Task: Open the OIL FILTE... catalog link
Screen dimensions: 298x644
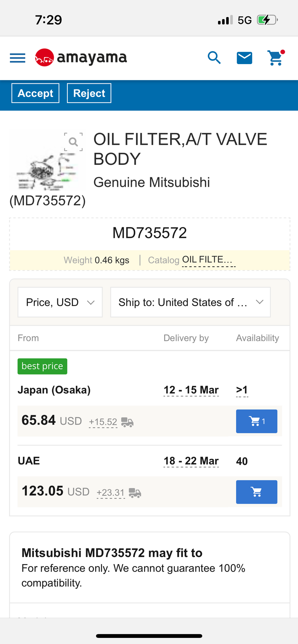Action: tap(208, 260)
